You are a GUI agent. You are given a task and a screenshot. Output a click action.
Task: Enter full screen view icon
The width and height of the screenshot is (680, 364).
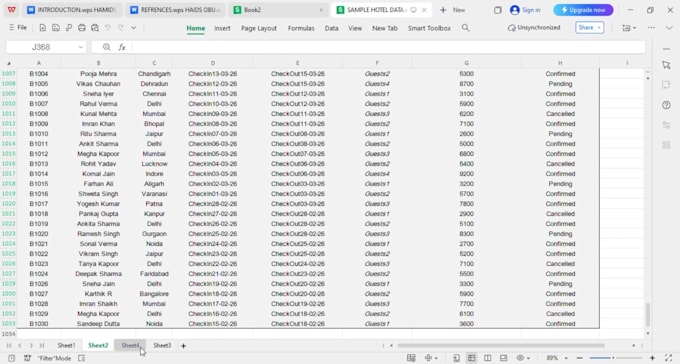(x=668, y=358)
